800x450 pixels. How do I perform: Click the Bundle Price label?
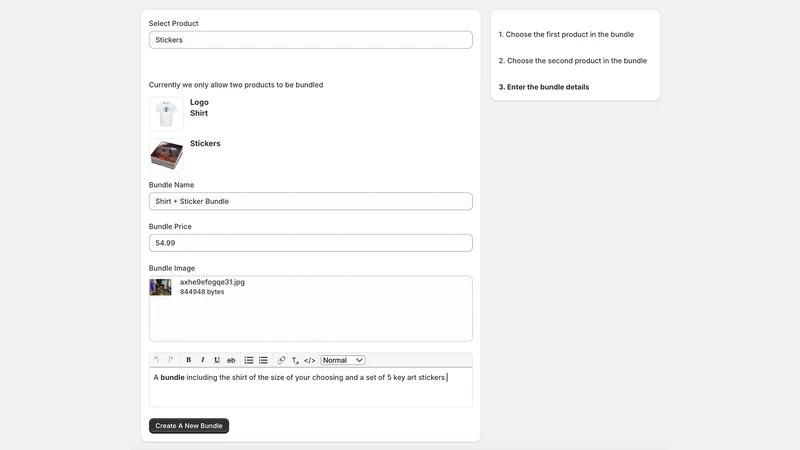[x=170, y=227]
